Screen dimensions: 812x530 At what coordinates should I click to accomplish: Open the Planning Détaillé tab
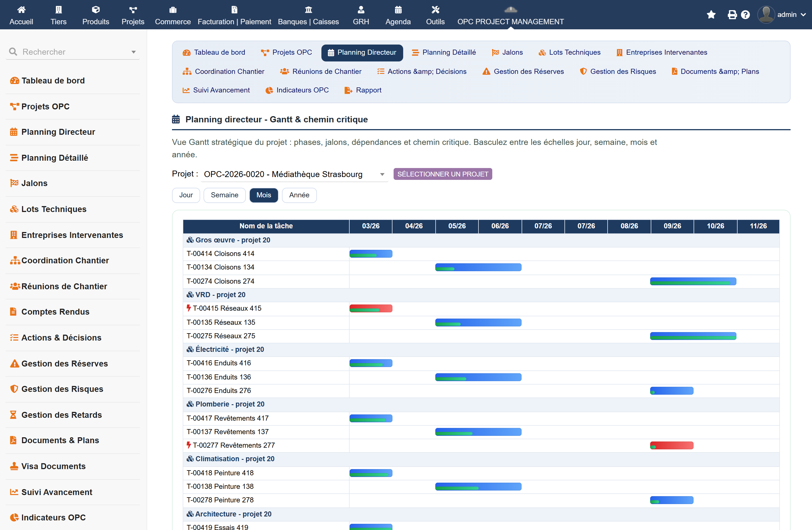pos(443,52)
